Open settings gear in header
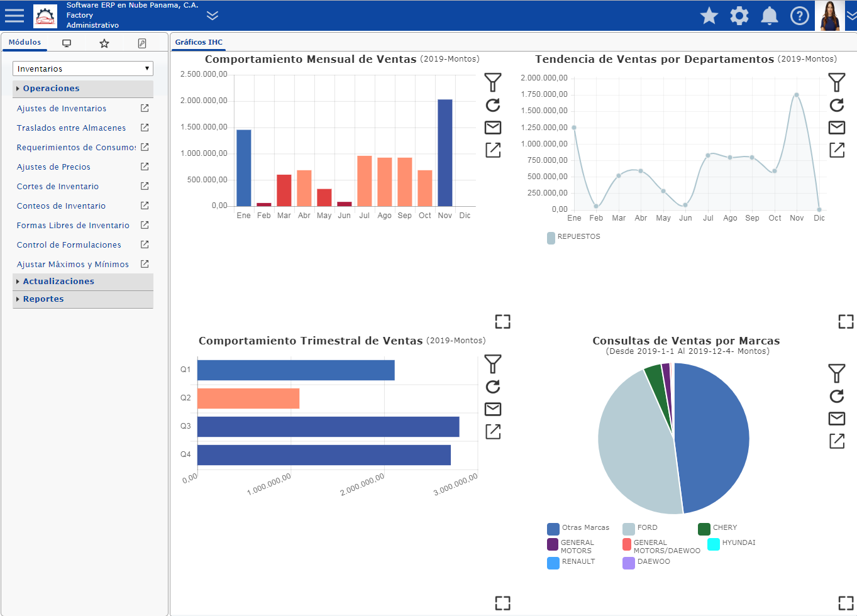Screen dimensions: 857x616 739,16
